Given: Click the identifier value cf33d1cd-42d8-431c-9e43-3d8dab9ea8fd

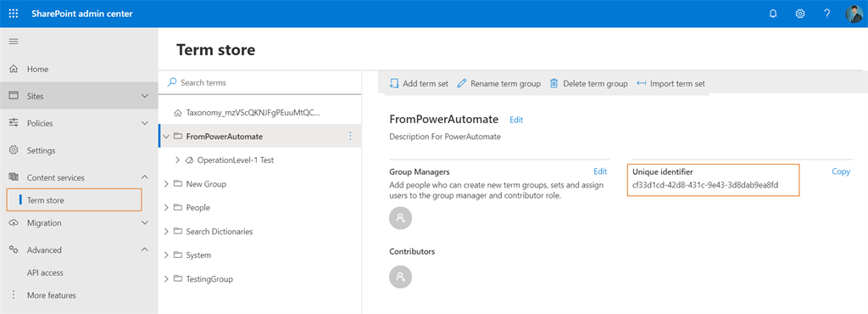Looking at the screenshot, I should pyautogui.click(x=705, y=185).
